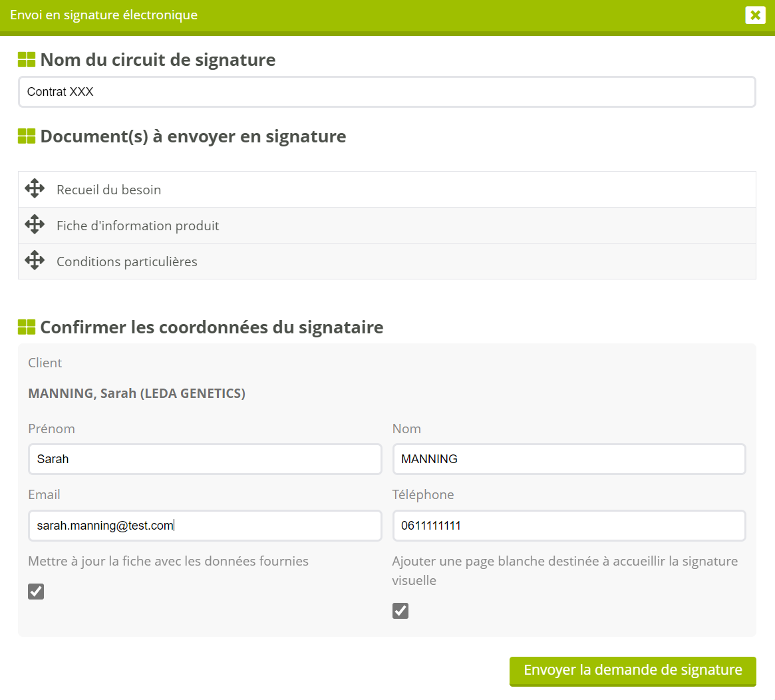Click into the Prénom field with Sarah
775x700 pixels.
coord(205,459)
